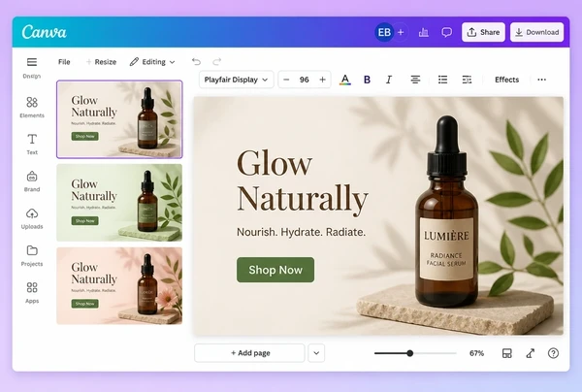Select the Glow Naturally heading on canvas

point(302,183)
